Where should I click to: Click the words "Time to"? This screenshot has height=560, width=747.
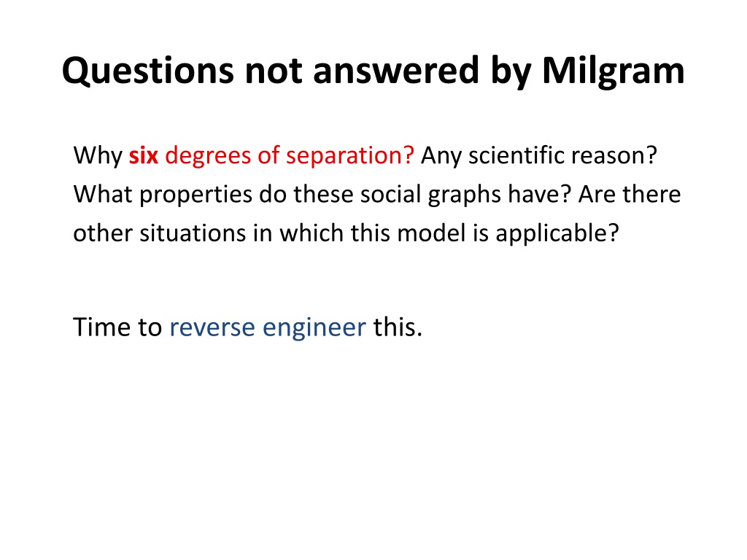117,327
